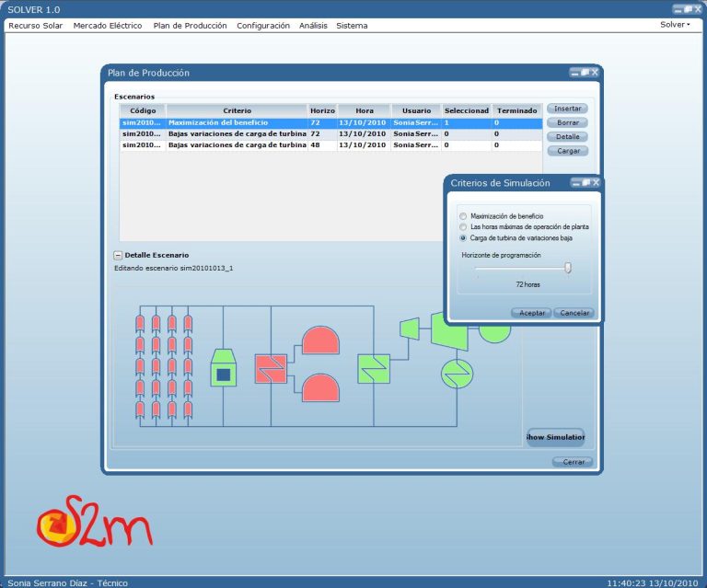This screenshot has width=707, height=588.
Task: Open the Recurso Solar menu
Action: click(36, 26)
